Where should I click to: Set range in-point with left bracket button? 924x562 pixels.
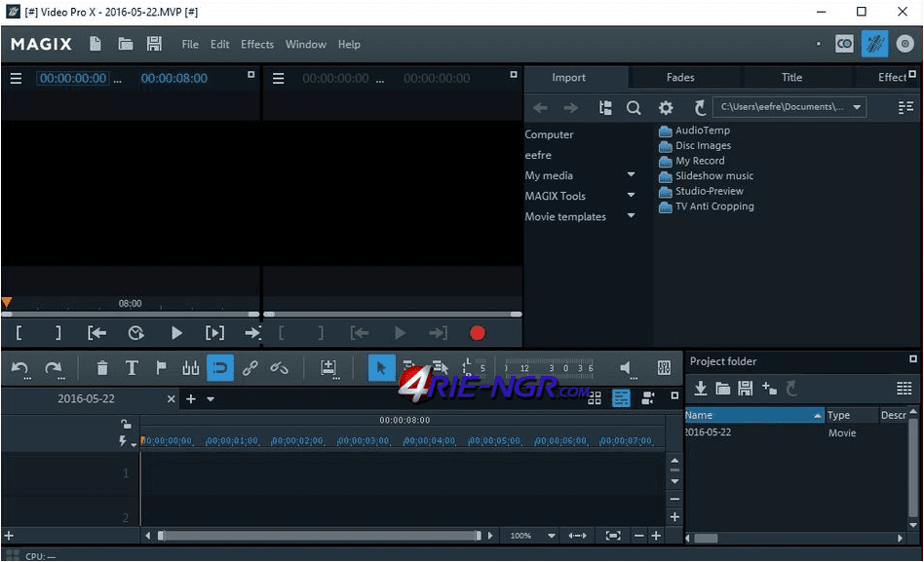(19, 333)
